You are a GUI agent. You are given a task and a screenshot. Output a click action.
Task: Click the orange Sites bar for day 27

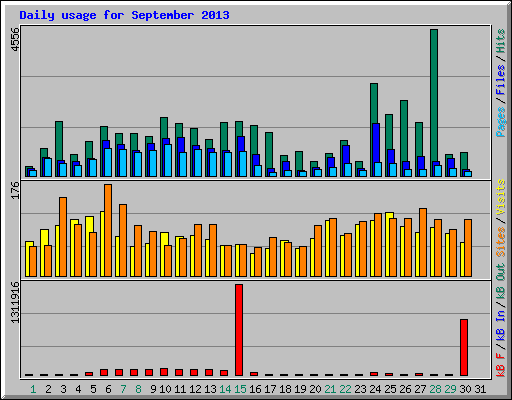tap(423, 243)
